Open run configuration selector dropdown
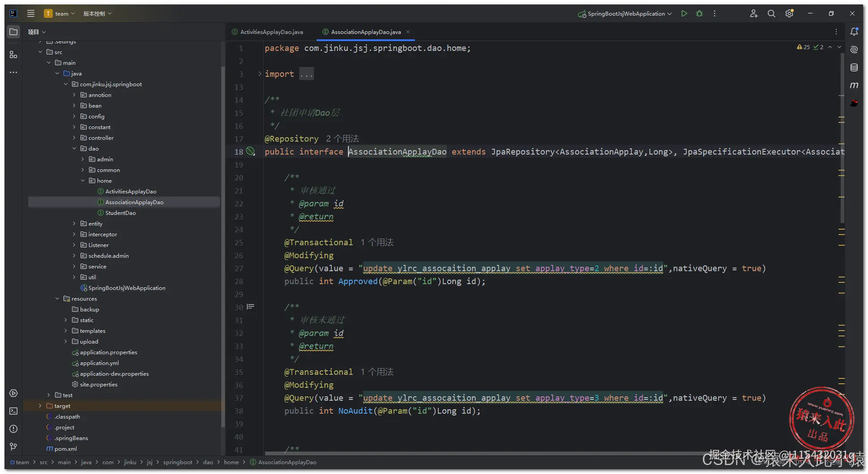 point(625,13)
